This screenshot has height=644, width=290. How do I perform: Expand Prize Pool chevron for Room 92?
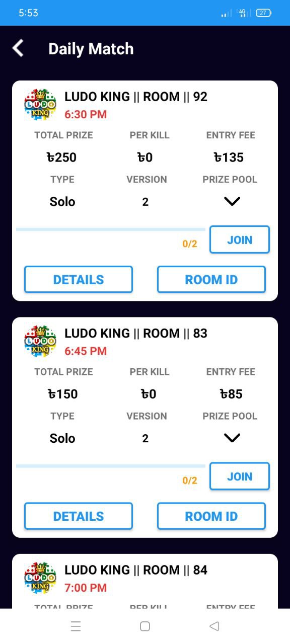point(232,201)
